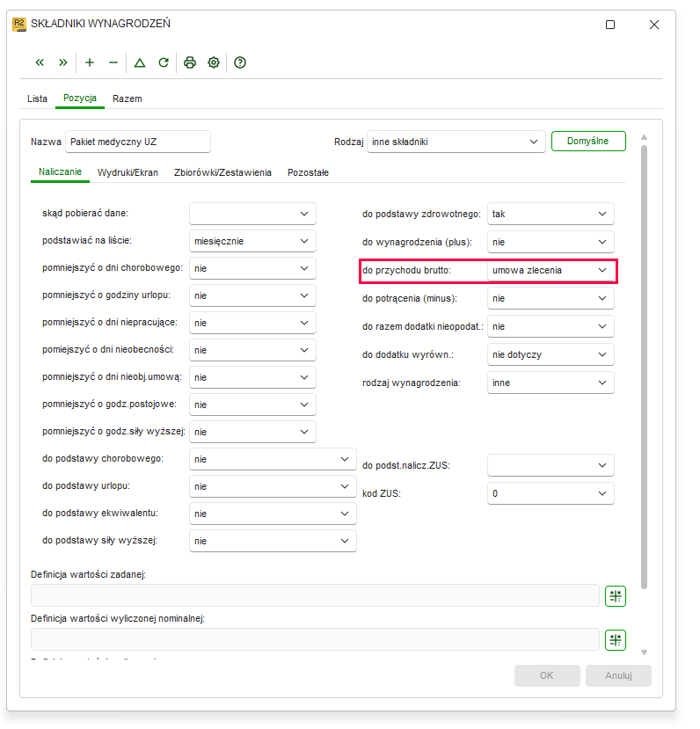Expand 'pomniejszyć o dni niepracujące' dropdown
This screenshot has height=729, width=700.
tap(252, 323)
